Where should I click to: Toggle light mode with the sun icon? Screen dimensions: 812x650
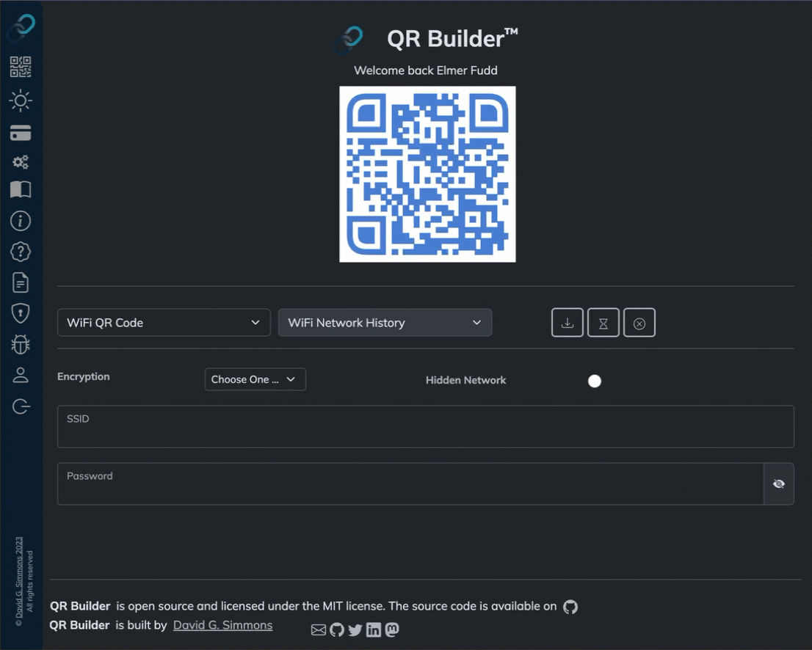(x=21, y=101)
